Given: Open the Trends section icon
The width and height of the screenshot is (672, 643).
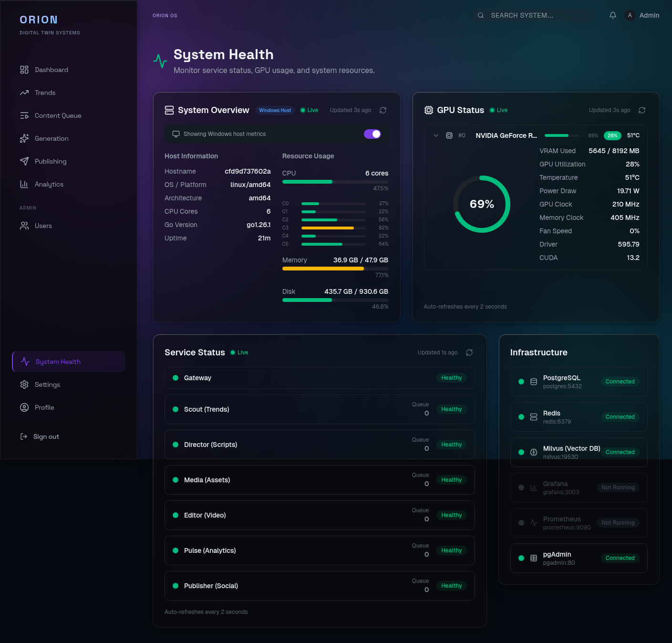Looking at the screenshot, I should [x=25, y=93].
